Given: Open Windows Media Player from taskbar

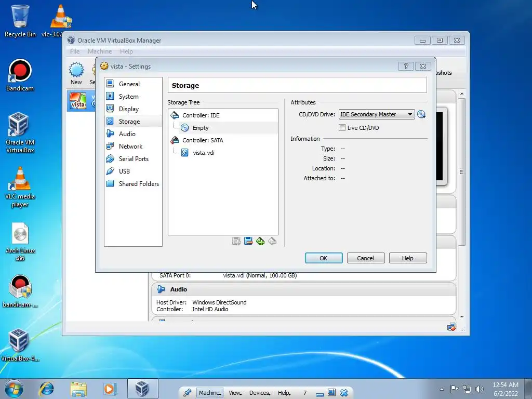Looking at the screenshot, I should coord(110,389).
